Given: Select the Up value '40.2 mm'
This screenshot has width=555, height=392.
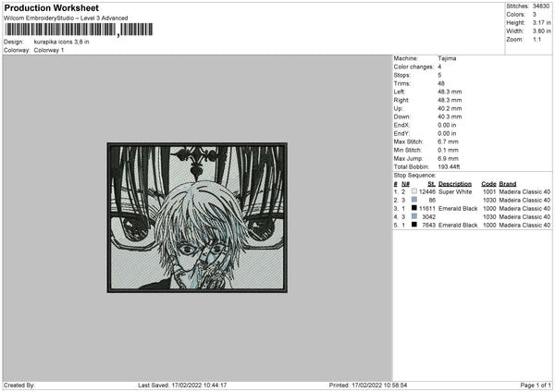Looking at the screenshot, I should click(x=450, y=108).
